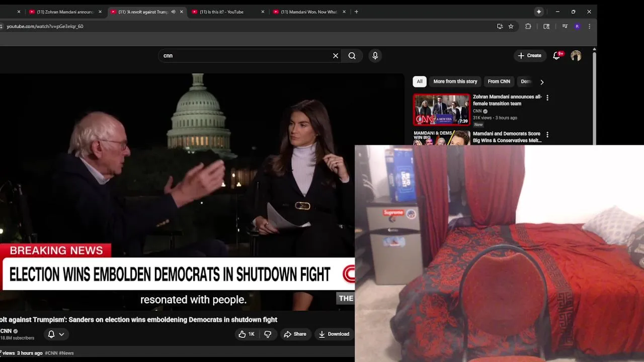Click 'Mamdani & Dems Win Big' thumbnail
The height and width of the screenshot is (362, 644).
441,138
